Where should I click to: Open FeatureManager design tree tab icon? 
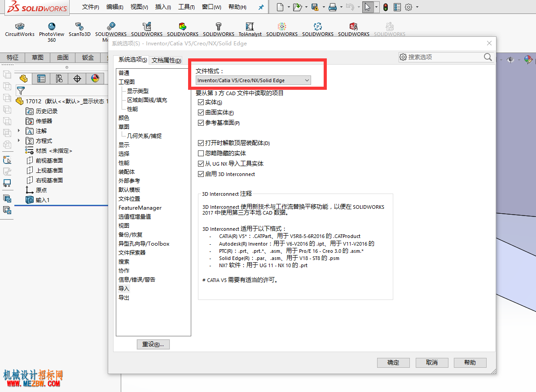(x=23, y=79)
